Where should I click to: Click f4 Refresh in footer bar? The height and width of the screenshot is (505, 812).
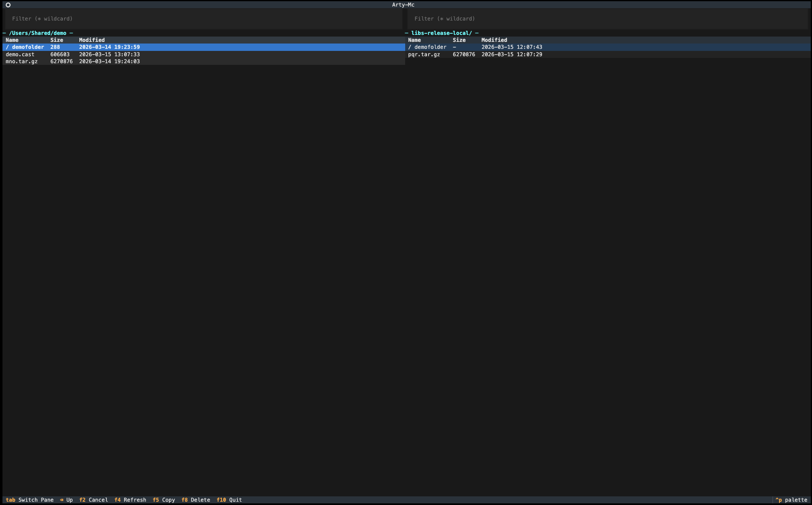[x=130, y=500]
